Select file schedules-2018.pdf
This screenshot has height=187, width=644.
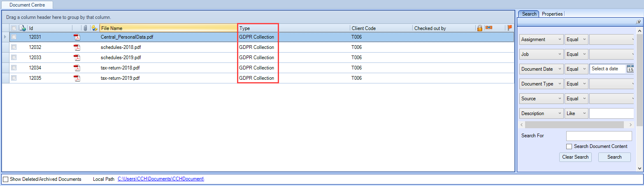[121, 47]
